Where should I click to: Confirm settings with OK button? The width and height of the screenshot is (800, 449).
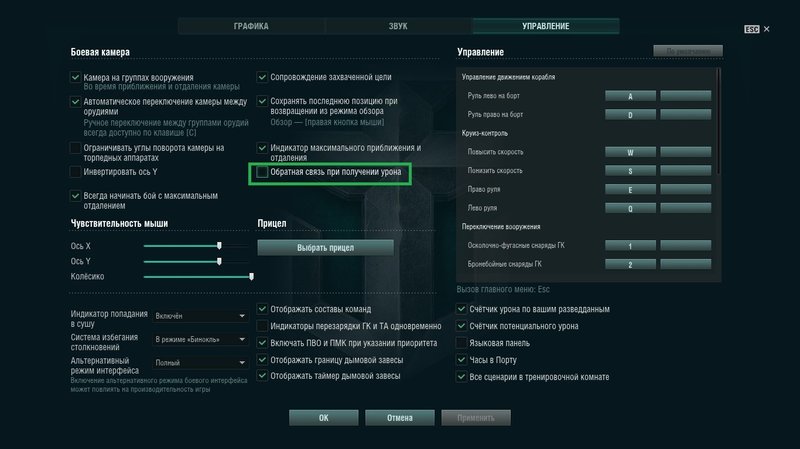coord(323,417)
